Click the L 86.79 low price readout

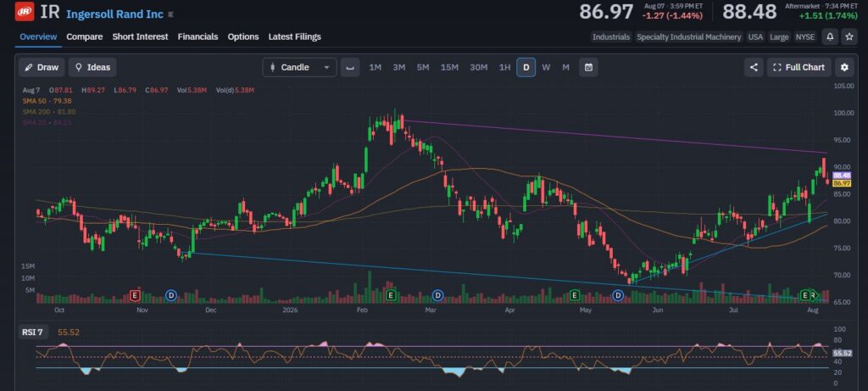coord(127,90)
